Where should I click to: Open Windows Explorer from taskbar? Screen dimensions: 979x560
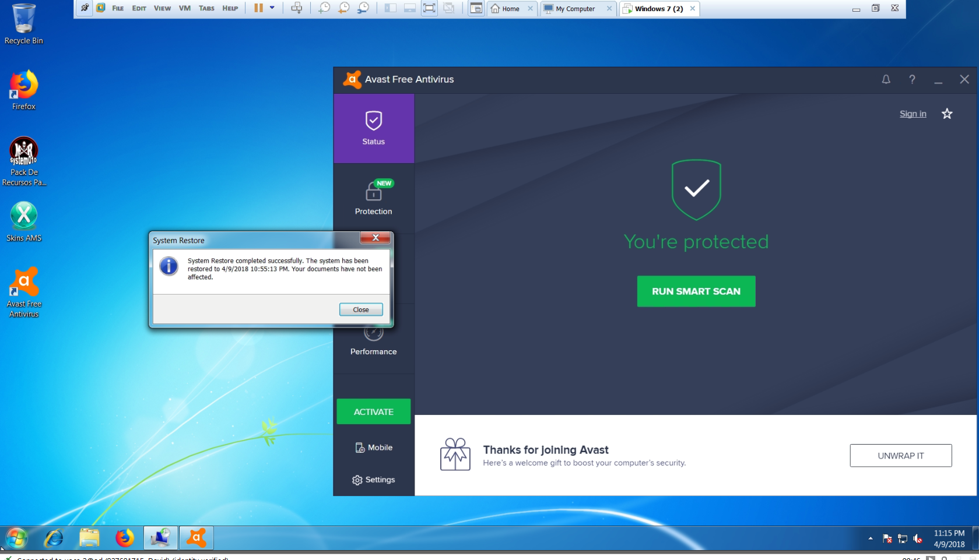coord(89,538)
